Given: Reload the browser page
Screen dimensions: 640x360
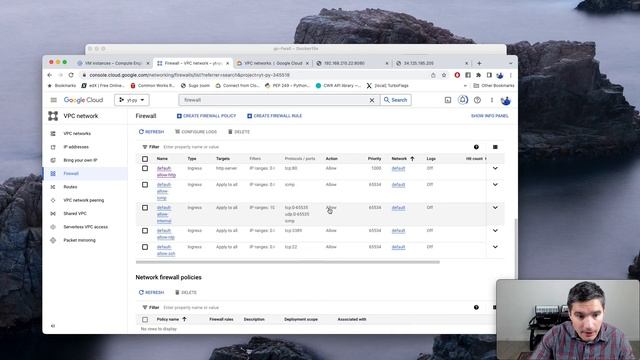Looking at the screenshot, I should (x=71, y=75).
